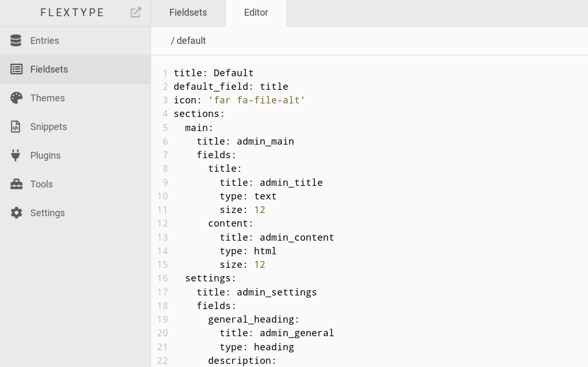This screenshot has width=588, height=367.
Task: Open site via external link icon
Action: pos(136,13)
